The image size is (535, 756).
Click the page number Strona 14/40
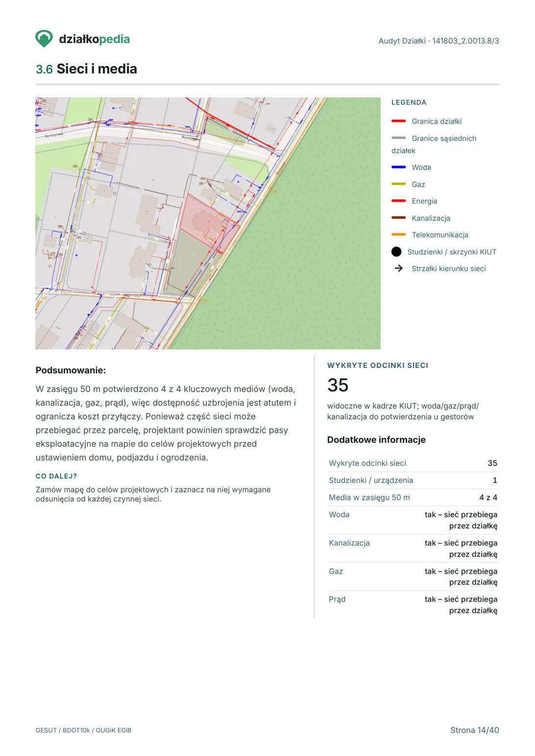point(475,730)
